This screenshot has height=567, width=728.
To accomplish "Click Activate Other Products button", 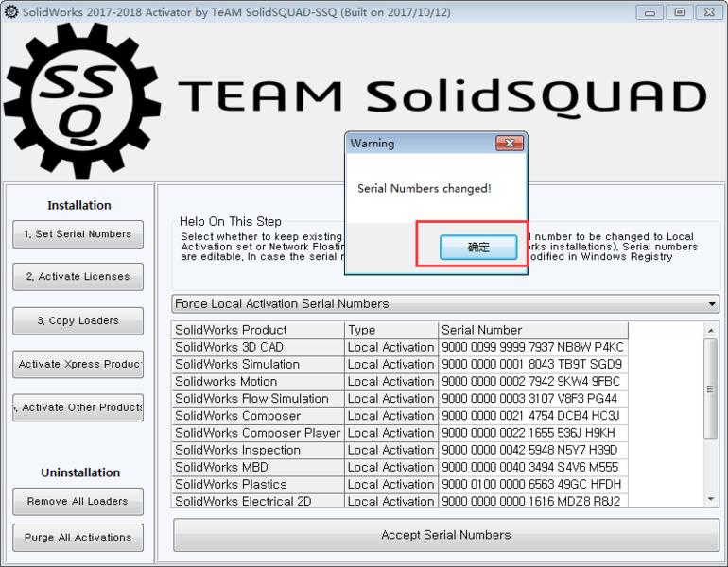I will click(x=78, y=407).
